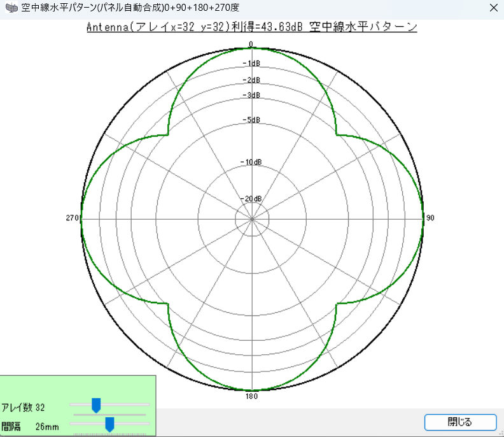Click the -20dB ring label
504x437 pixels.
(x=251, y=199)
